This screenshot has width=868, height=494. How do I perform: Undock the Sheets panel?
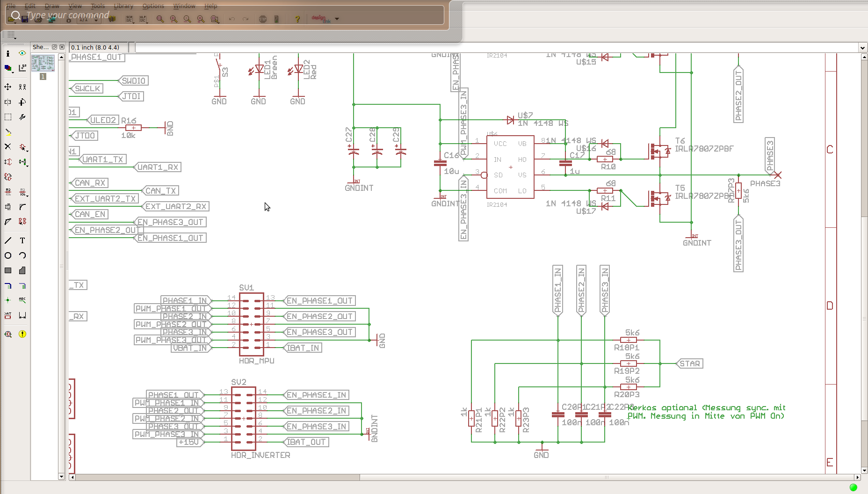tap(54, 47)
